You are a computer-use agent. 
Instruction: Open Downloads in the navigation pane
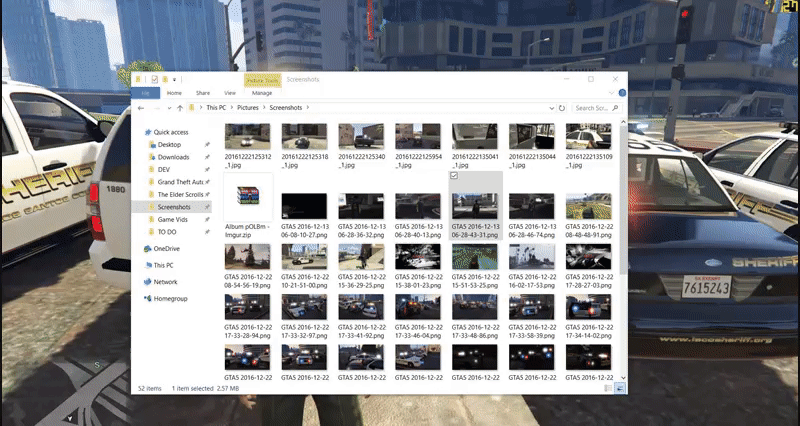[173, 157]
